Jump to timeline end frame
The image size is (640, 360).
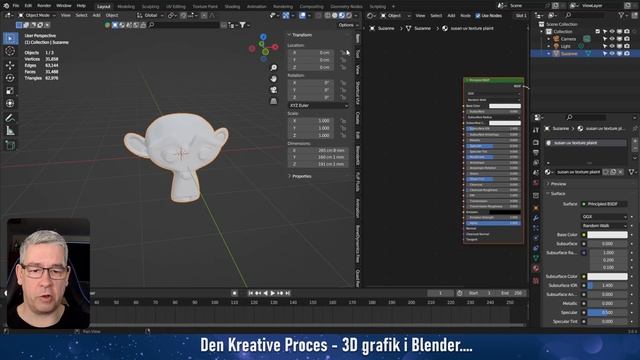[x=288, y=293]
